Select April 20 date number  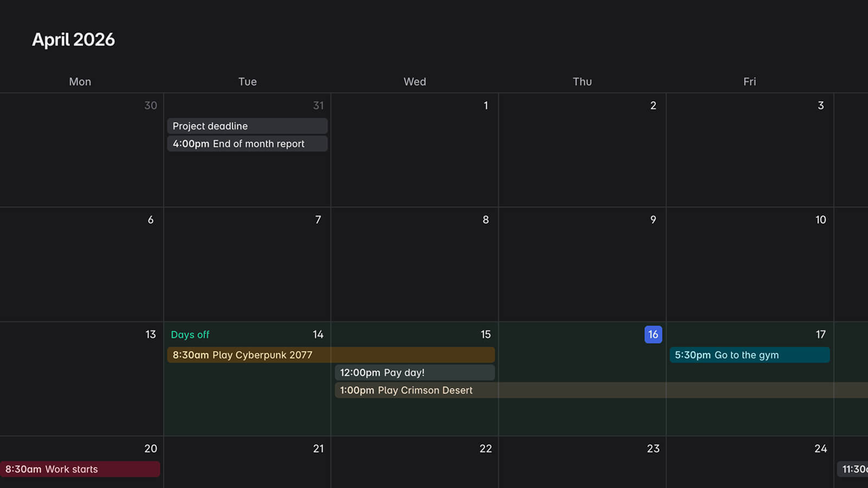tap(151, 448)
